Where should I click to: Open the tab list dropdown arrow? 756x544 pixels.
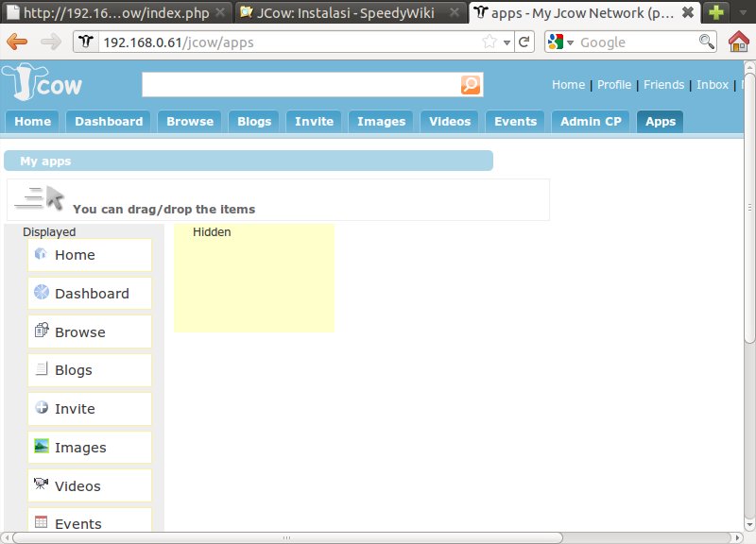click(x=743, y=12)
